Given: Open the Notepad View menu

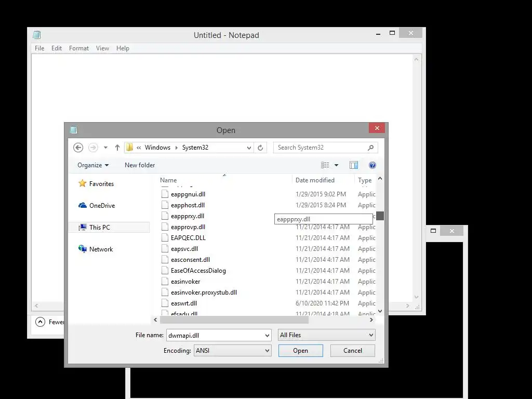Looking at the screenshot, I should click(x=102, y=48).
